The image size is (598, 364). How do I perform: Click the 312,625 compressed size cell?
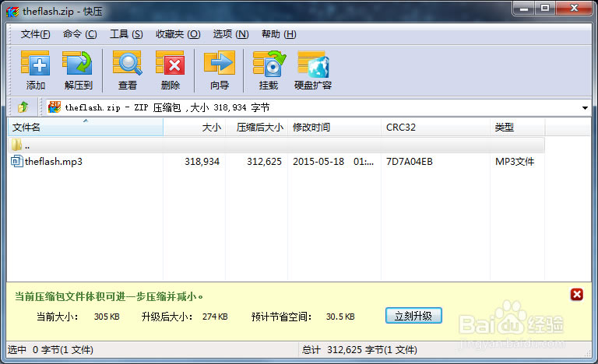264,162
